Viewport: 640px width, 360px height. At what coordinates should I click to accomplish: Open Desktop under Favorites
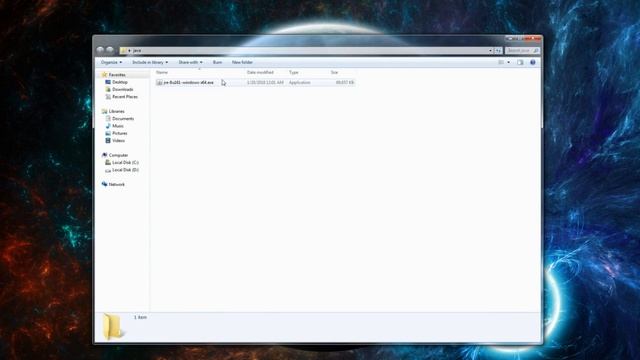[120, 82]
